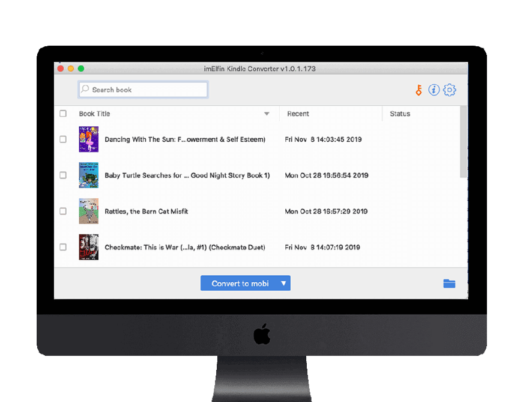The height and width of the screenshot is (402, 532).
Task: Check the box for Rattles, the Barn Cat Misfit
Action: point(63,211)
